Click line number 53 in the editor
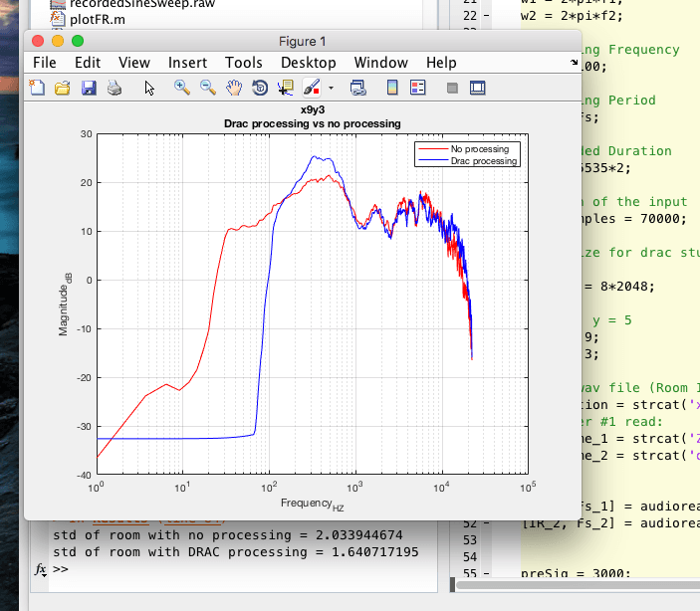This screenshot has height=611, width=700. click(x=470, y=540)
